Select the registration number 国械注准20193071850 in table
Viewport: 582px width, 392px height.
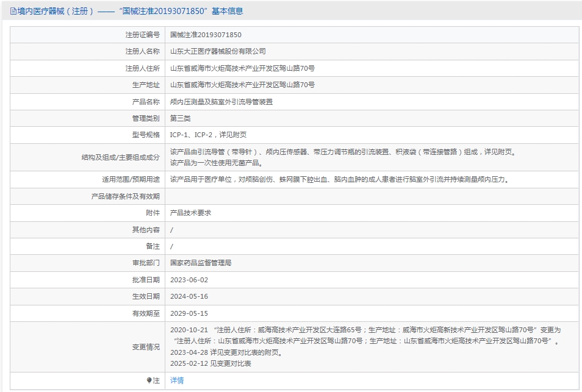(206, 35)
